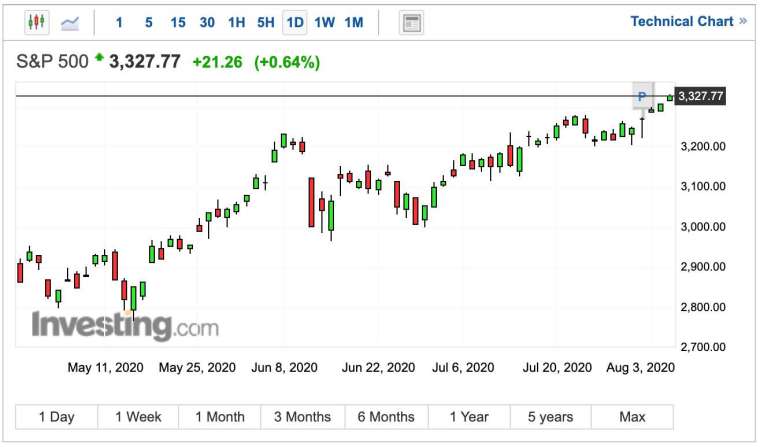Select the 1H interval

(x=237, y=22)
